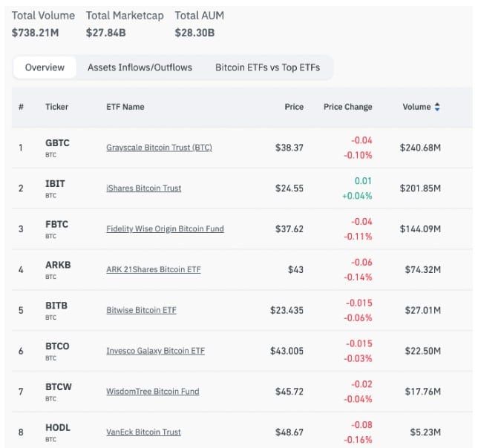Click the $201.85M volume value
Screen dimensions: 478x448
pyautogui.click(x=420, y=188)
